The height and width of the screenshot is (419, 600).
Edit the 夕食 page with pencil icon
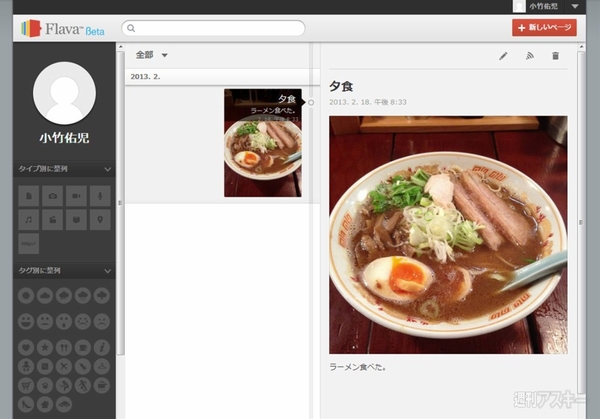coord(503,56)
